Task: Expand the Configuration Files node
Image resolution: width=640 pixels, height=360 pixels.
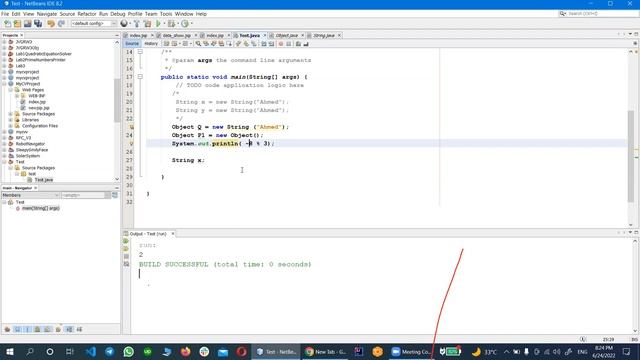Action: tap(11, 126)
